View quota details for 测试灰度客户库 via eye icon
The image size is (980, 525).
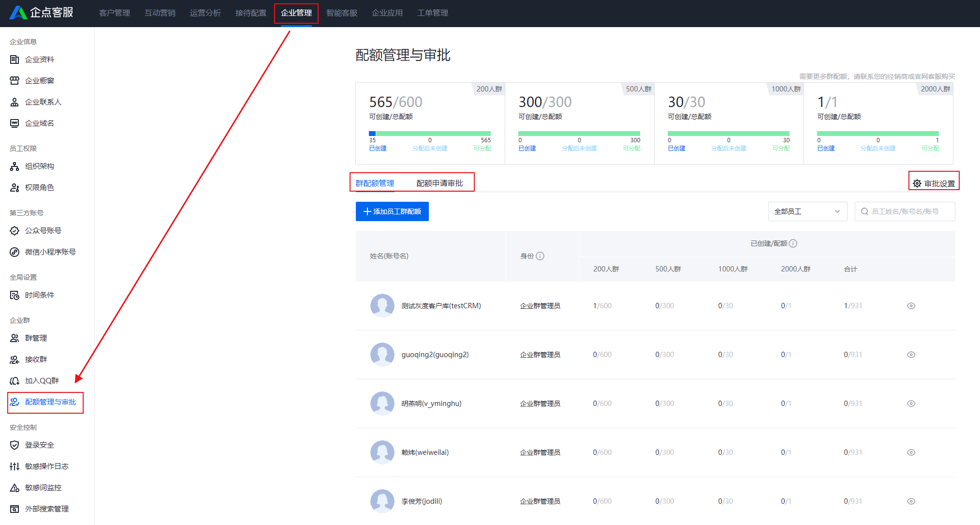click(911, 306)
